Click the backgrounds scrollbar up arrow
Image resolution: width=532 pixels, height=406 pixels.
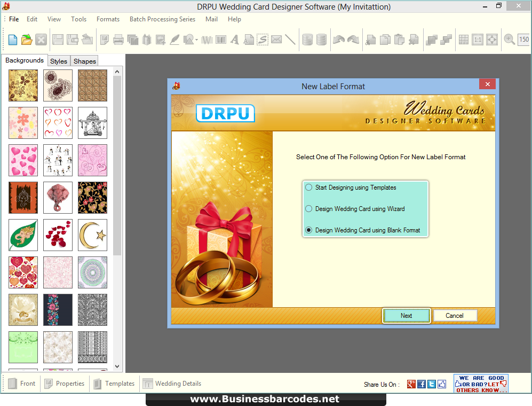click(117, 72)
